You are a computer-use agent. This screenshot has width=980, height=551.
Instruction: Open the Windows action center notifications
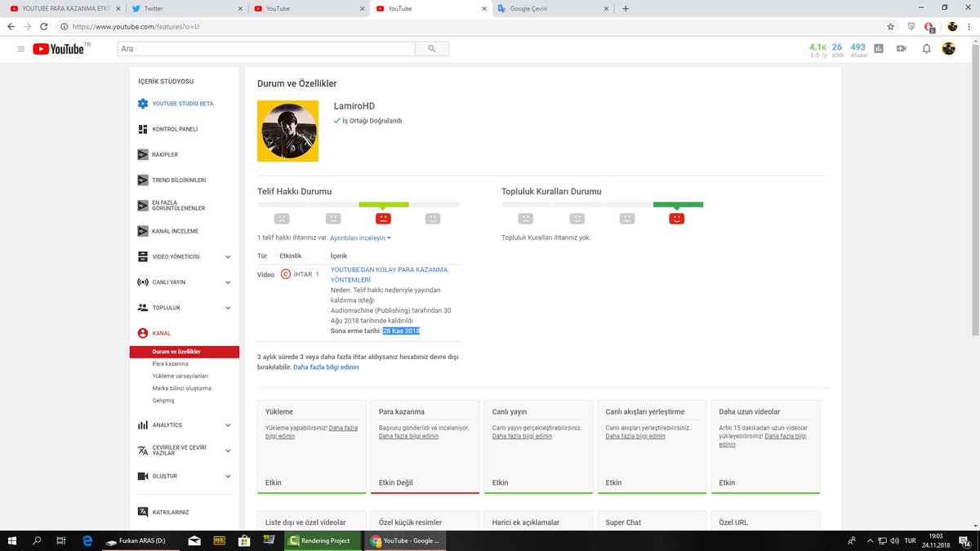point(965,540)
